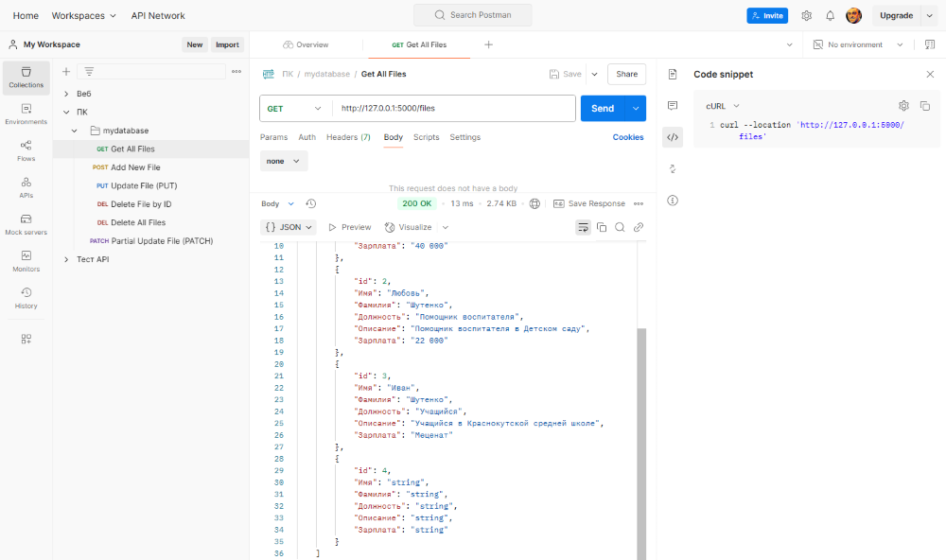Toggle word wrap in response
This screenshot has height=560, width=946.
coord(583,227)
